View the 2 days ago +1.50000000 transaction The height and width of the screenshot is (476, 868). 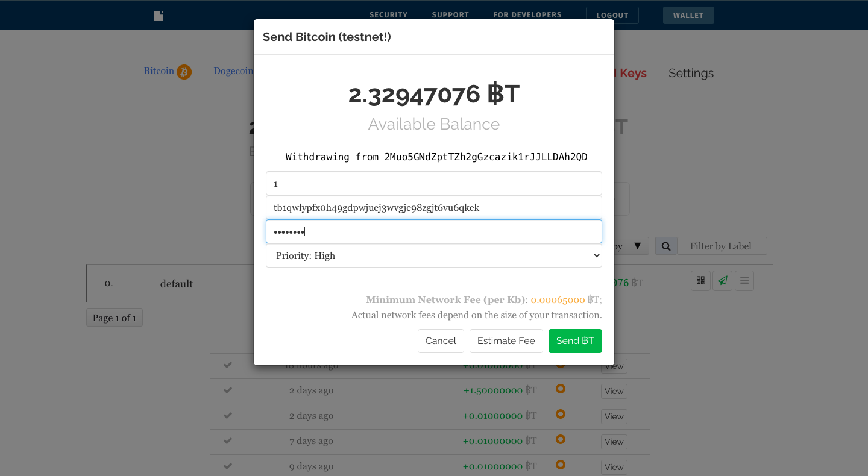[614, 391]
